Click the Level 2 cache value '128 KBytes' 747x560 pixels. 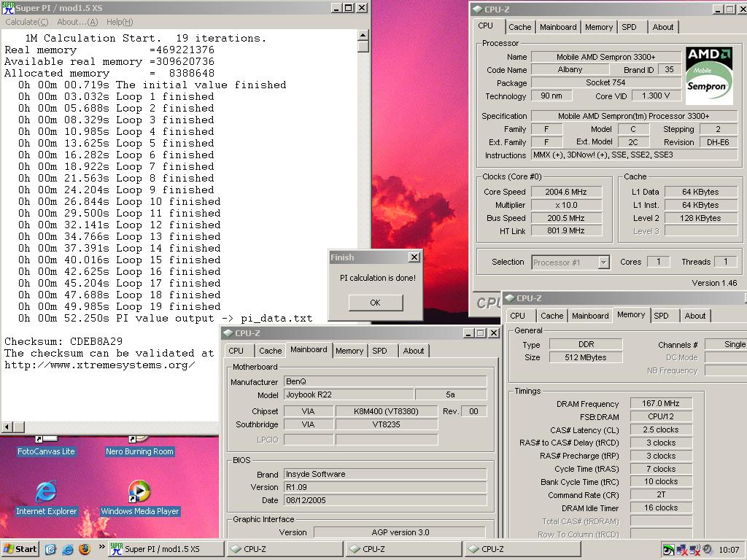700,218
